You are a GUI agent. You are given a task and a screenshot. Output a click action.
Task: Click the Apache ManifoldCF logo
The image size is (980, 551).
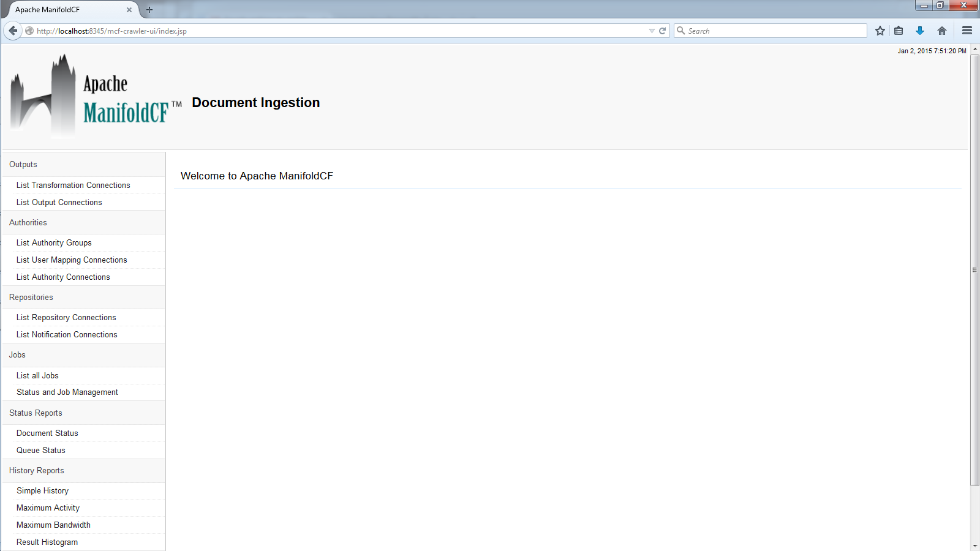click(96, 96)
